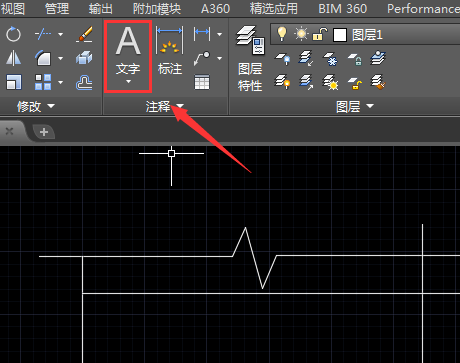This screenshot has height=363, width=460.
Task: Select the rectangular Array tool icon
Action: [43, 82]
